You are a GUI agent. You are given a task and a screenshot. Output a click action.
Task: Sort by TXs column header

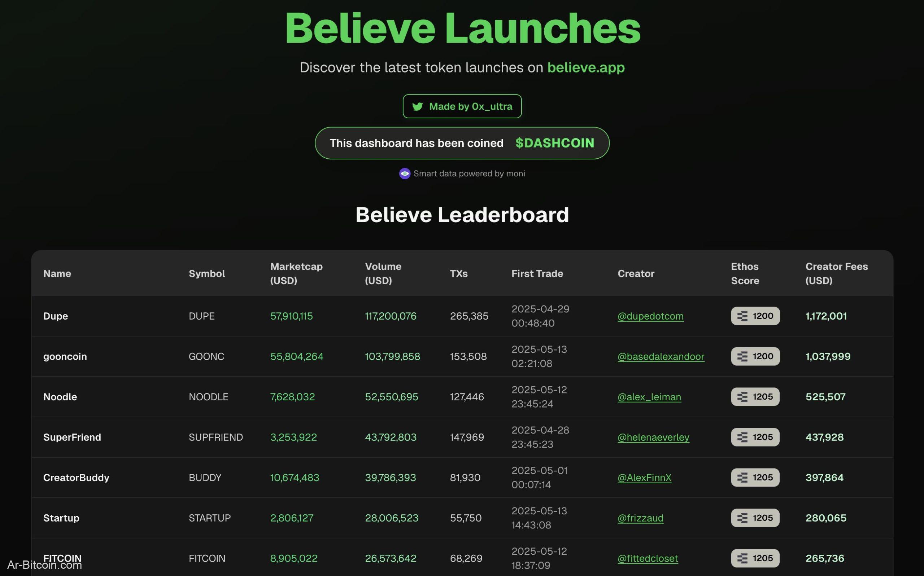pyautogui.click(x=458, y=273)
